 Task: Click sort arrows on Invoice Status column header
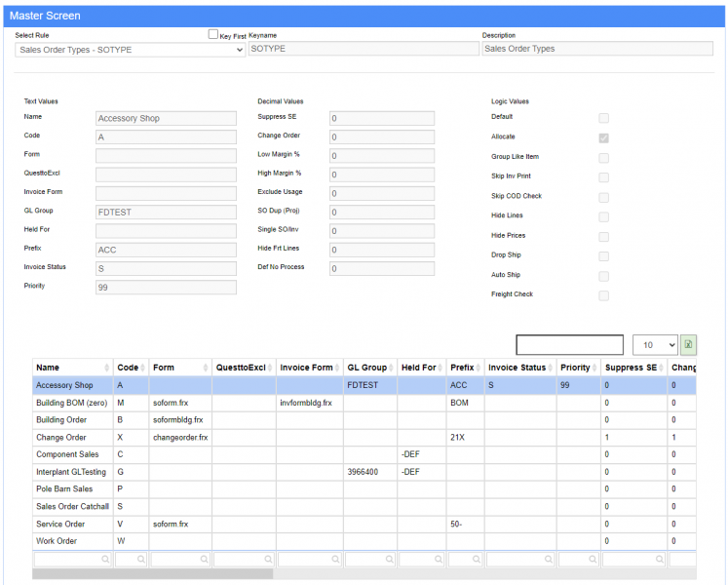point(552,368)
